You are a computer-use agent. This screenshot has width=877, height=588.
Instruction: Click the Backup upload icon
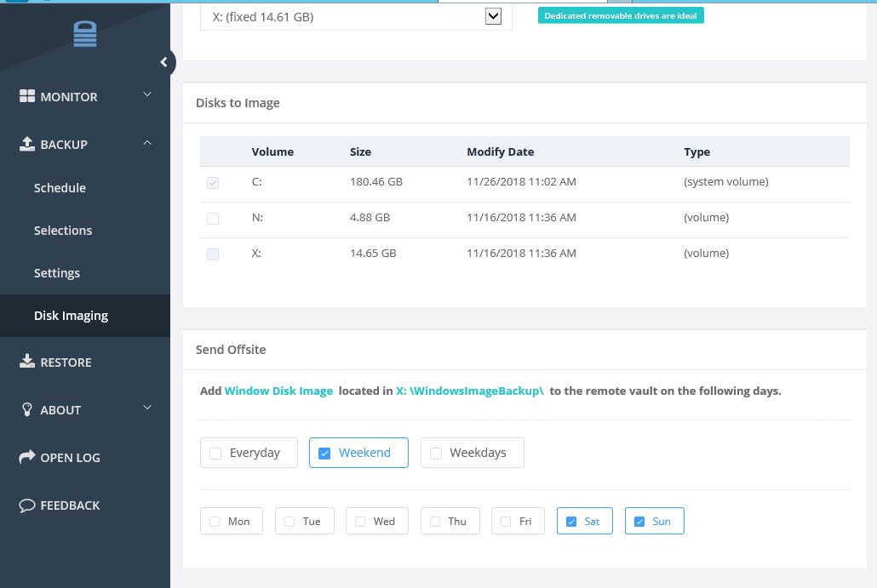(x=27, y=144)
